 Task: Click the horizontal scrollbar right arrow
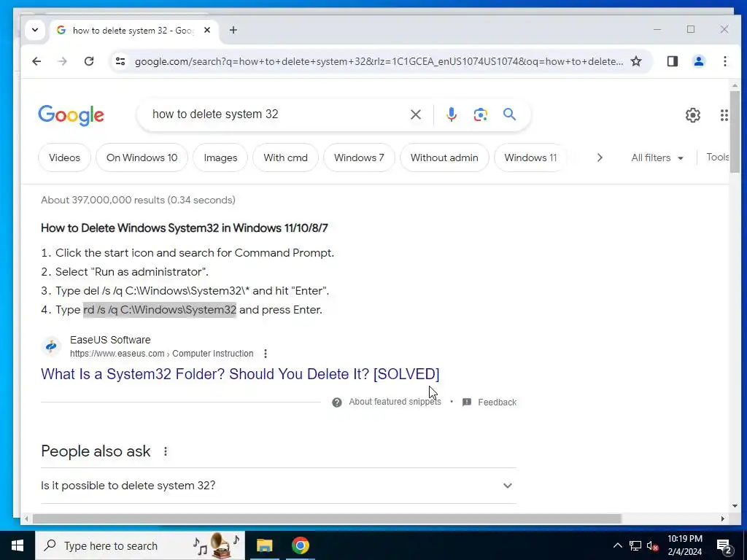tap(723, 518)
